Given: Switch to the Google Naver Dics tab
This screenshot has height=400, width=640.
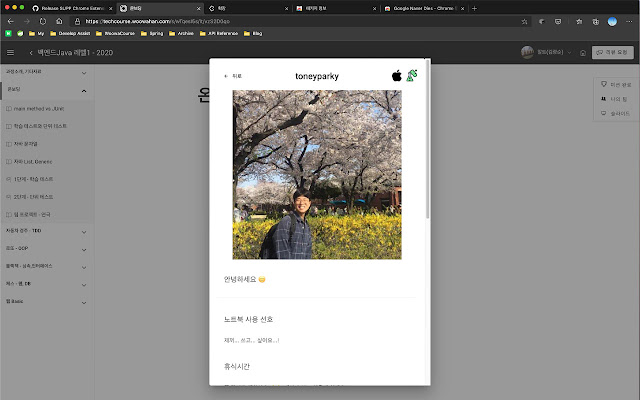Looking at the screenshot, I should click(x=424, y=8).
